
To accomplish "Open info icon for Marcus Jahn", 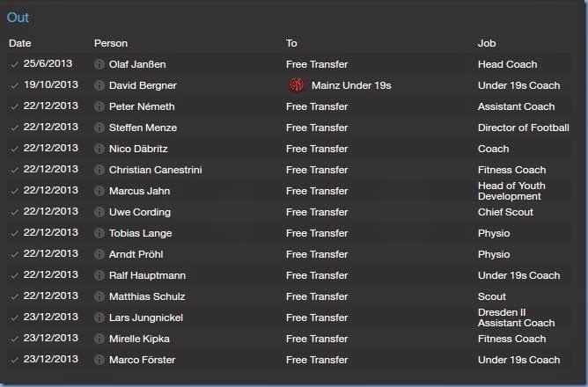I will tap(99, 191).
